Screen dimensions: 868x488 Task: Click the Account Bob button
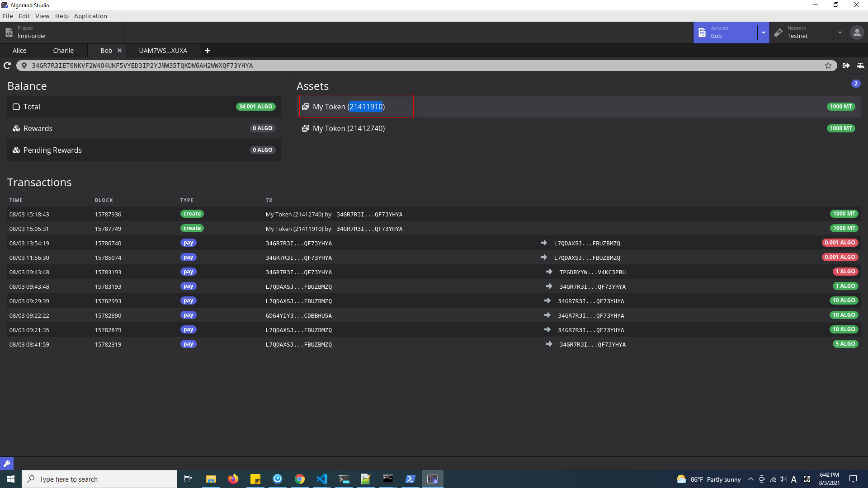726,33
